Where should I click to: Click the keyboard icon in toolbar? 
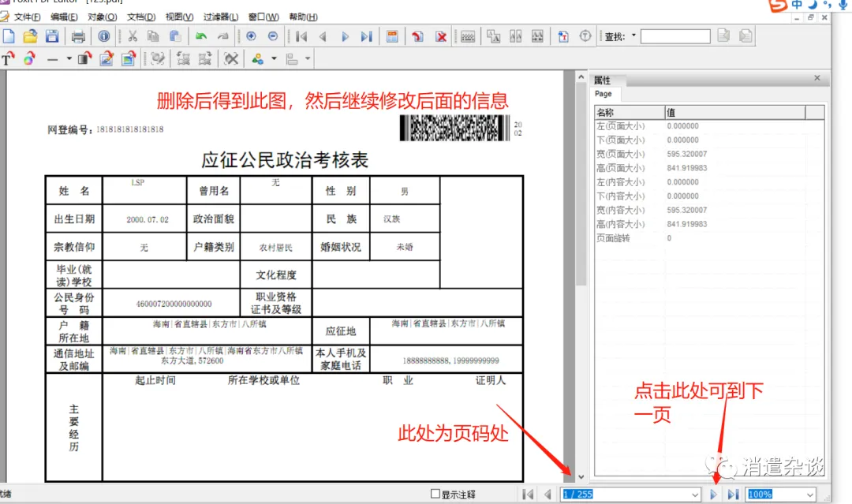tap(467, 36)
